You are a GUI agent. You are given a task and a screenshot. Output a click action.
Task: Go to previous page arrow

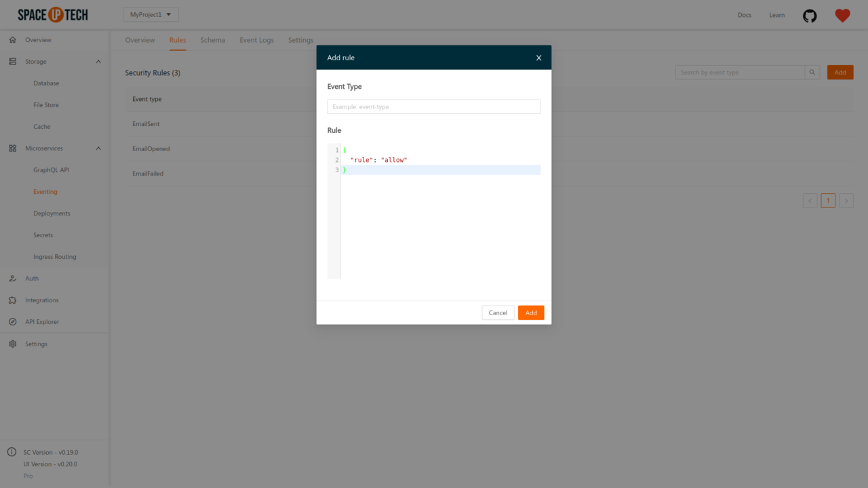810,201
